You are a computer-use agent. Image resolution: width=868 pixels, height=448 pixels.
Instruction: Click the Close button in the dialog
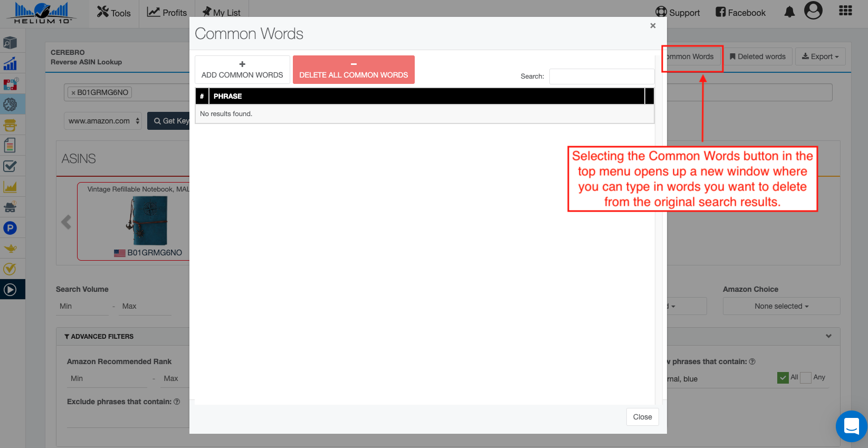[x=642, y=417]
